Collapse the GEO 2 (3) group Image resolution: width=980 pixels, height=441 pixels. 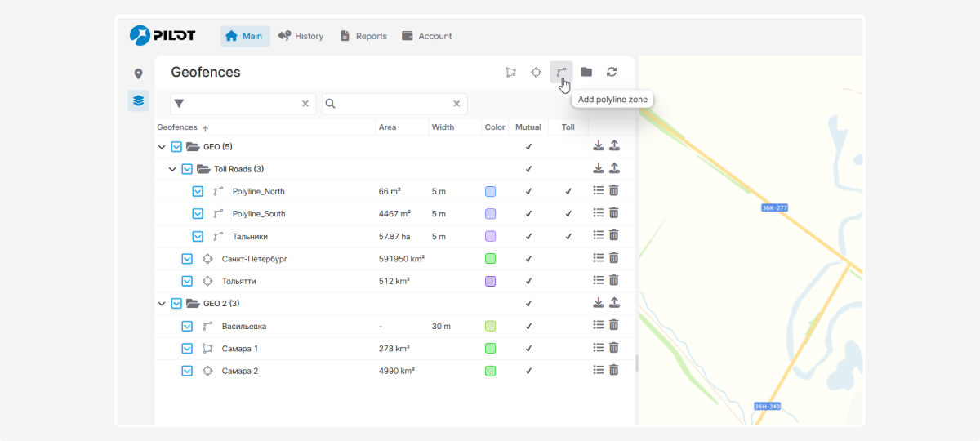[x=161, y=304]
